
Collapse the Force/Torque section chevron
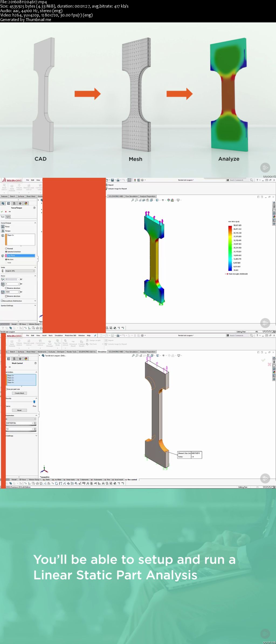(35, 223)
